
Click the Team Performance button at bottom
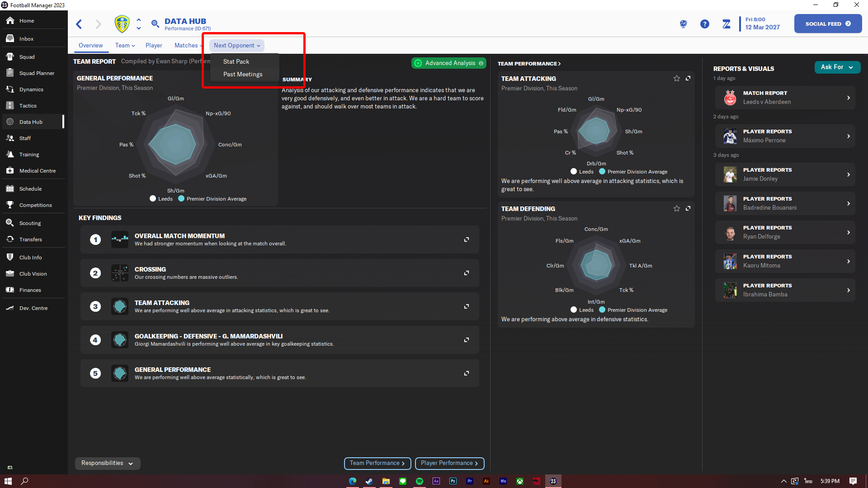point(377,463)
